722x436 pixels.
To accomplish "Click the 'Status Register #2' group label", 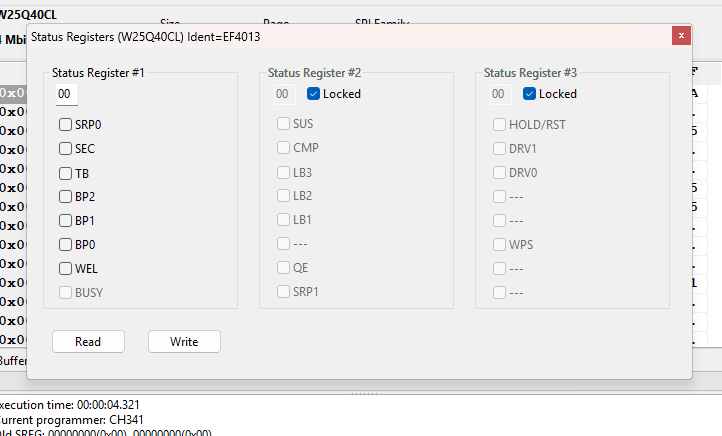I will [314, 73].
